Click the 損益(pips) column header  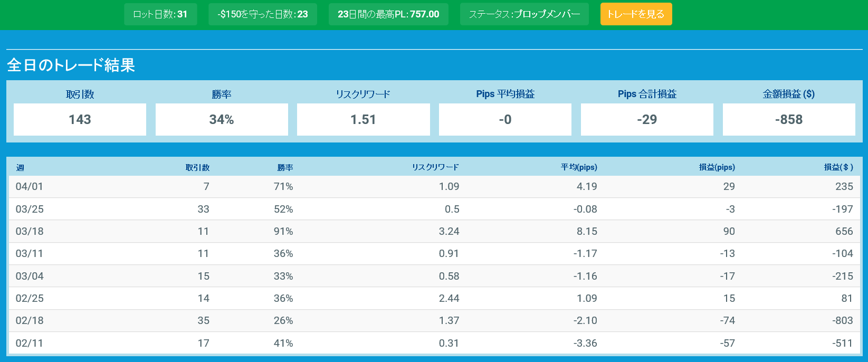click(x=717, y=167)
